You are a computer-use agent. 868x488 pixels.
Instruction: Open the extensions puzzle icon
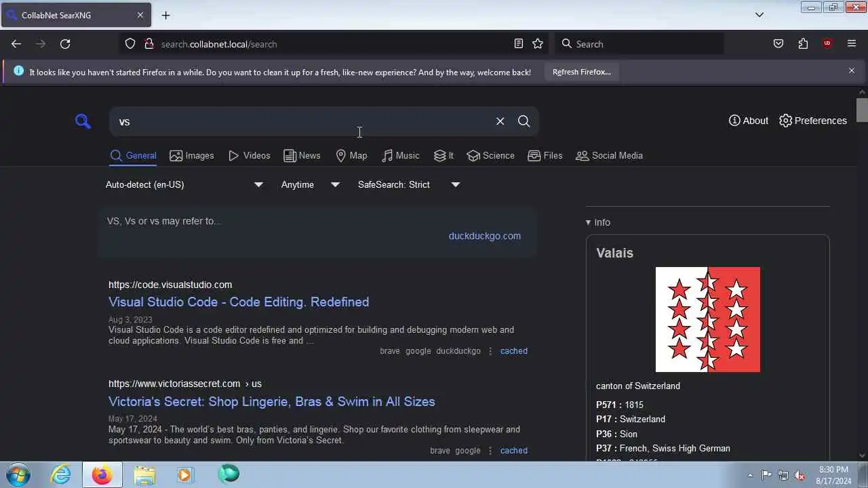coord(803,44)
